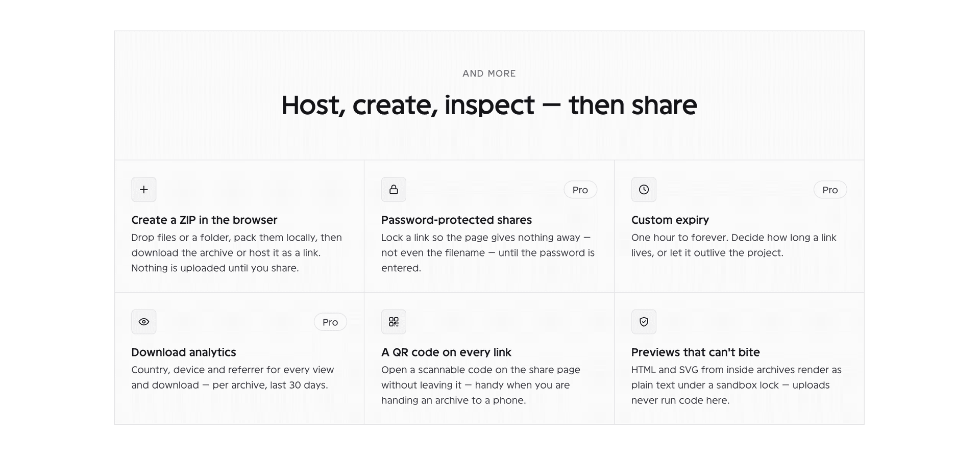Viewport: 980px width, 463px height.
Task: Click the Pro badge on Password-protected shares
Action: (580, 190)
